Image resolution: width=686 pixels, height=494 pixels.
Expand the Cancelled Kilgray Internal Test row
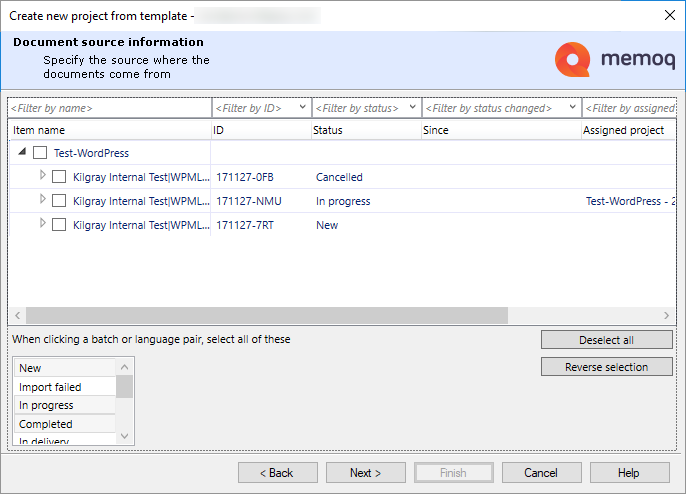tap(42, 176)
